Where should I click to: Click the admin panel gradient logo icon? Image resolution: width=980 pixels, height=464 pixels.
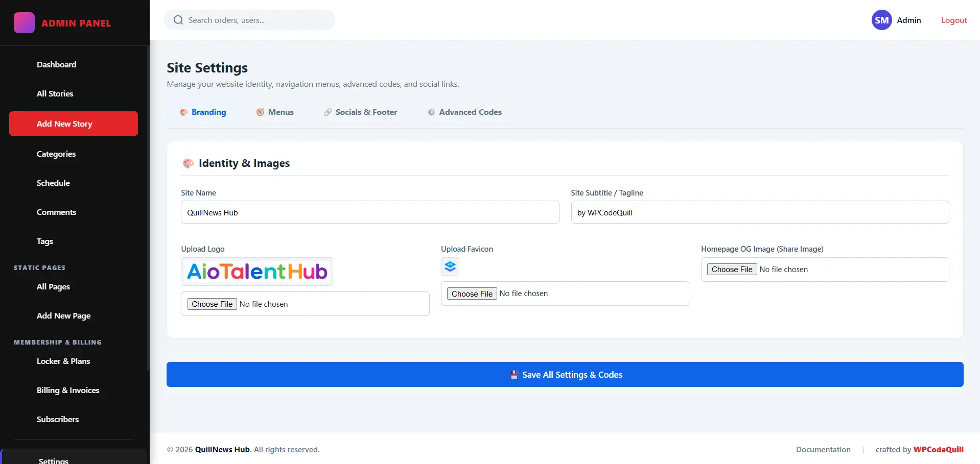pyautogui.click(x=24, y=23)
